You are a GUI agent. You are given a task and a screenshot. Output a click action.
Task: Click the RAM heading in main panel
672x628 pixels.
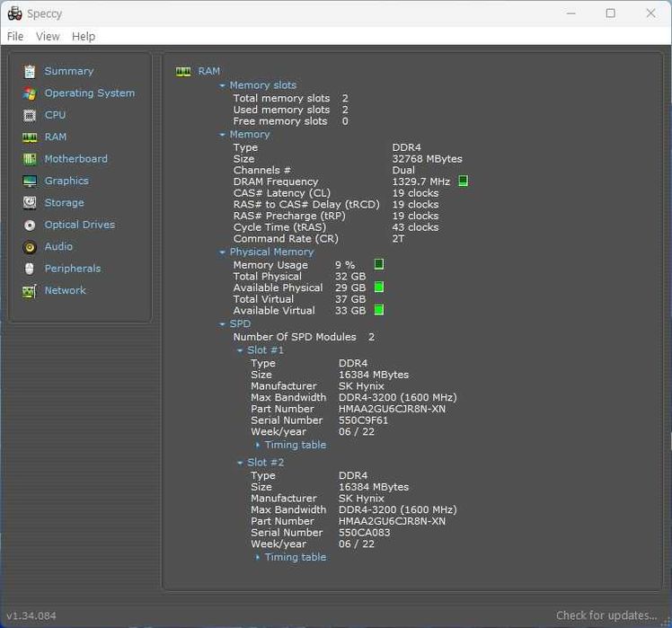click(209, 71)
